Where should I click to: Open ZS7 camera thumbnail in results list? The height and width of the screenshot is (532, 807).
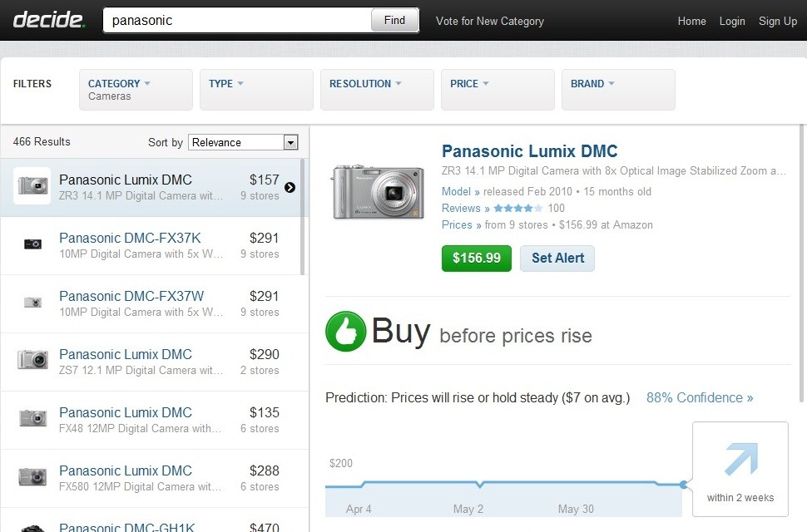(32, 360)
